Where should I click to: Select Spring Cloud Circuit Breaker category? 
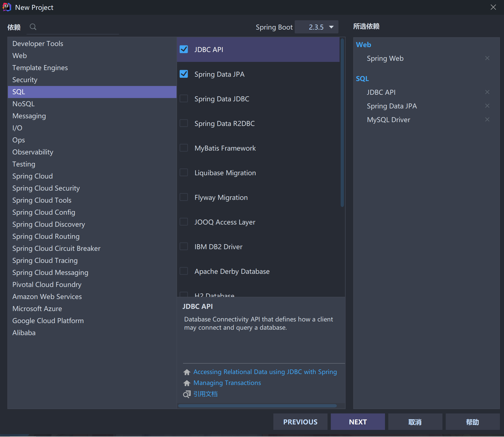click(x=92, y=248)
